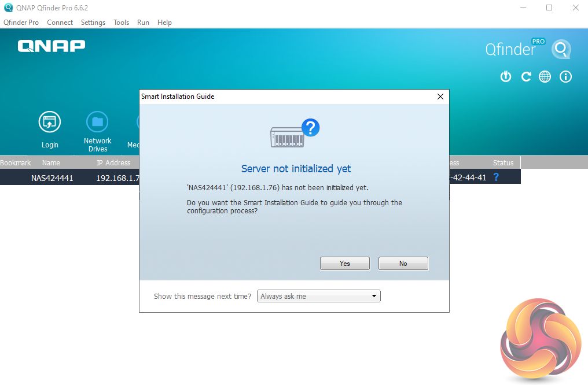Close the Smart Installation Guide dialog

(440, 97)
